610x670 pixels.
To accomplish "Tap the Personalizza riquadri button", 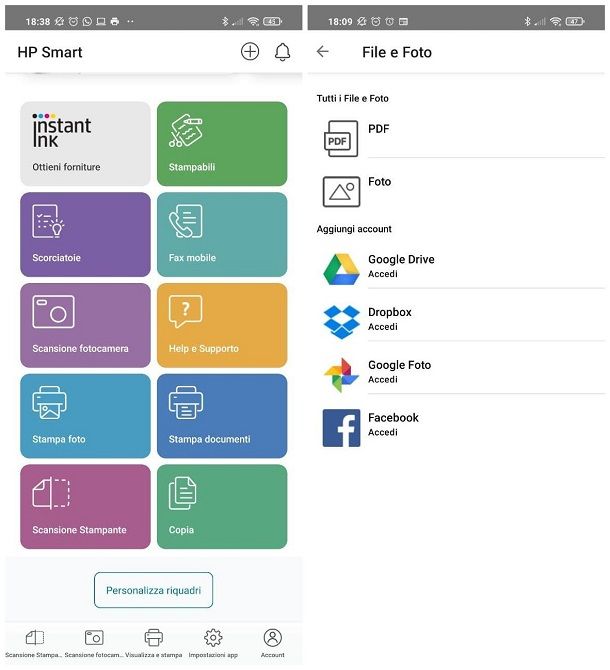I will coord(153,590).
